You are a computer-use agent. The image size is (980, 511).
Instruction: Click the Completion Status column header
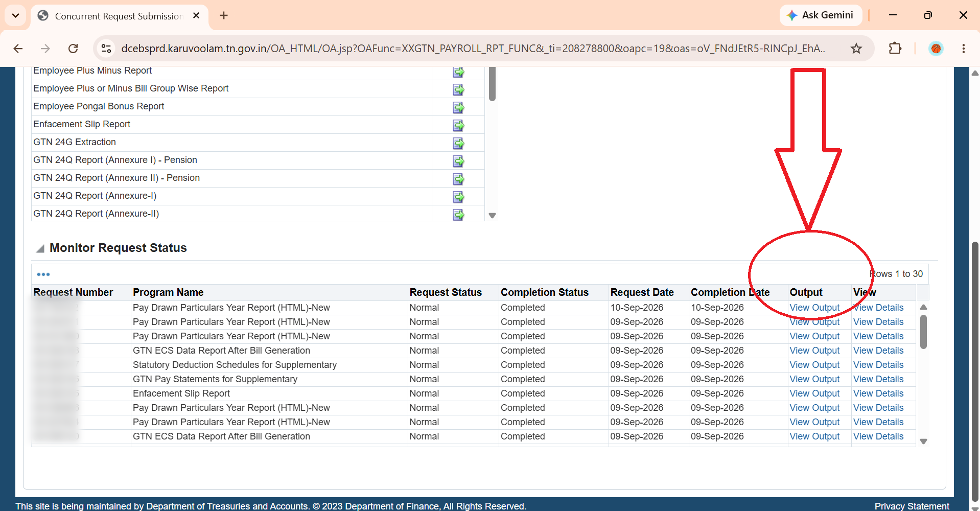click(545, 292)
